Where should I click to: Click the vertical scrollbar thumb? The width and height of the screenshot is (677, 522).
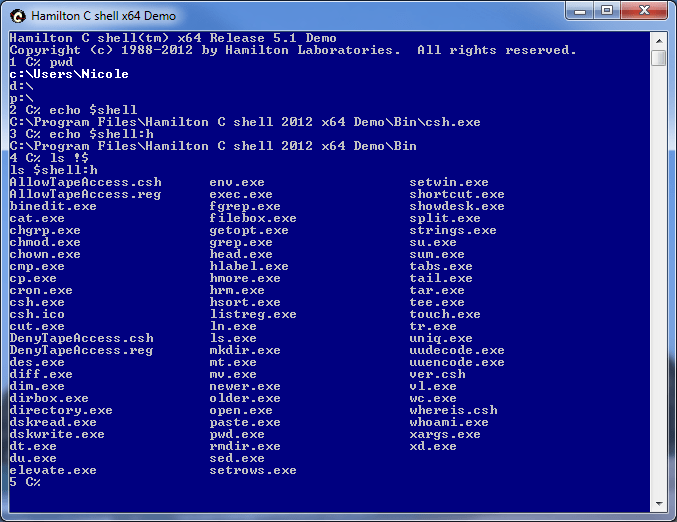(x=659, y=58)
